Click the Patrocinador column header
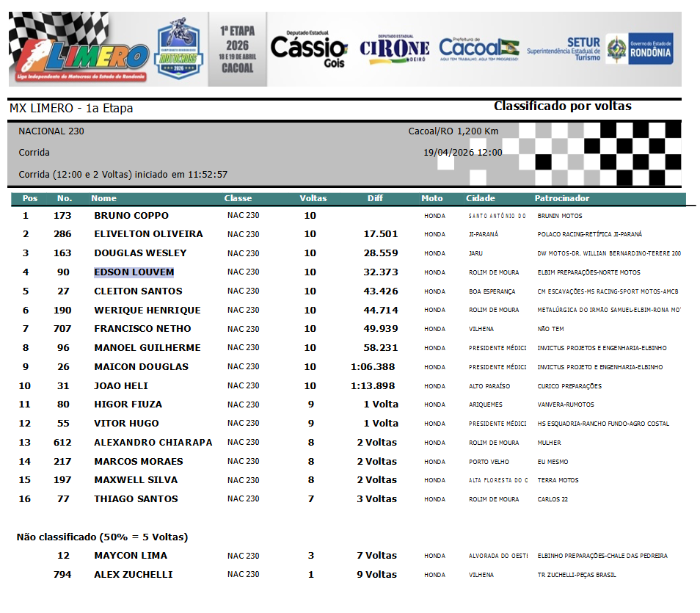This screenshot has width=700, height=613. tap(561, 198)
